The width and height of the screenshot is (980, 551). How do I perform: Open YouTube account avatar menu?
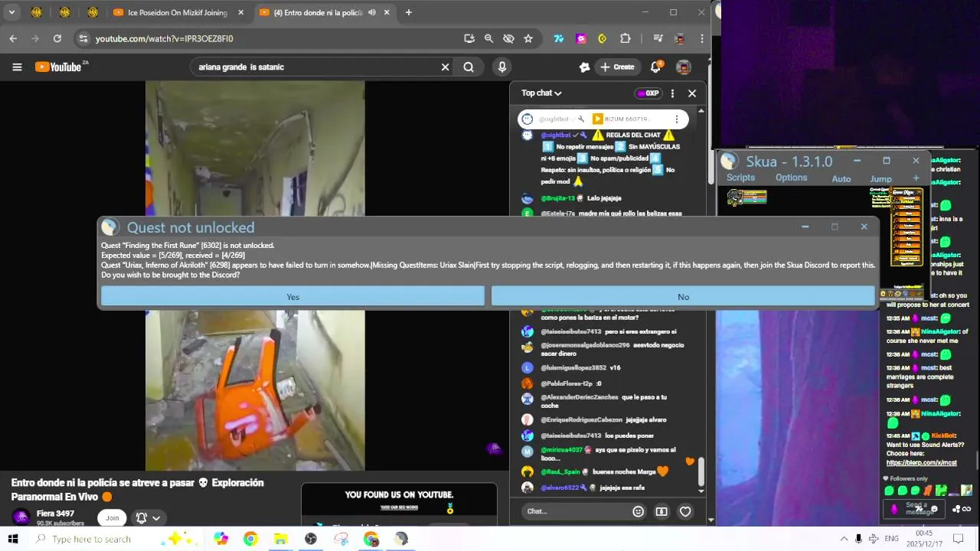pos(684,67)
